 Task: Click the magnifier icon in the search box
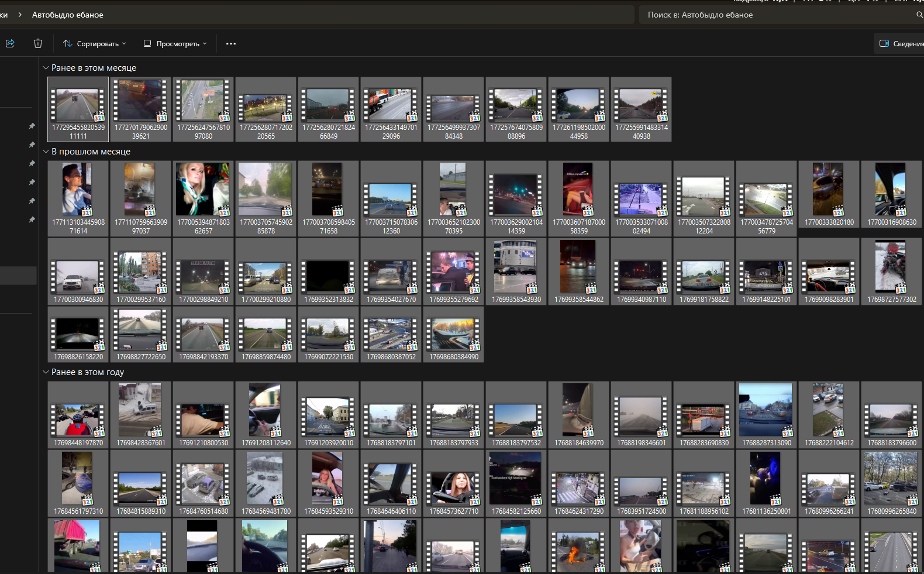pyautogui.click(x=919, y=15)
